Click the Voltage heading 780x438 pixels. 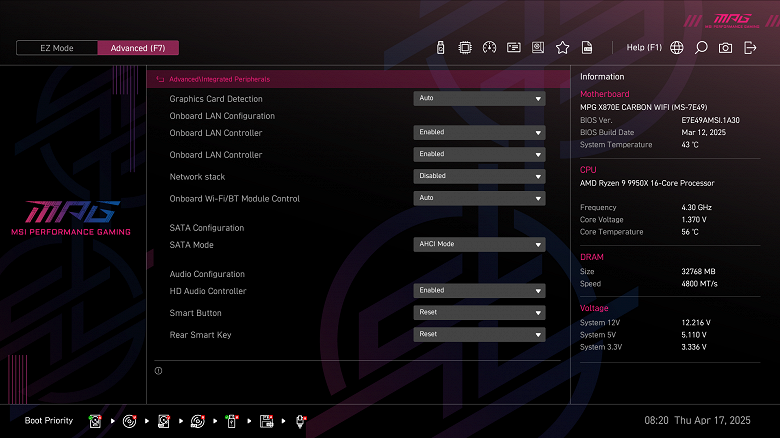pos(594,308)
